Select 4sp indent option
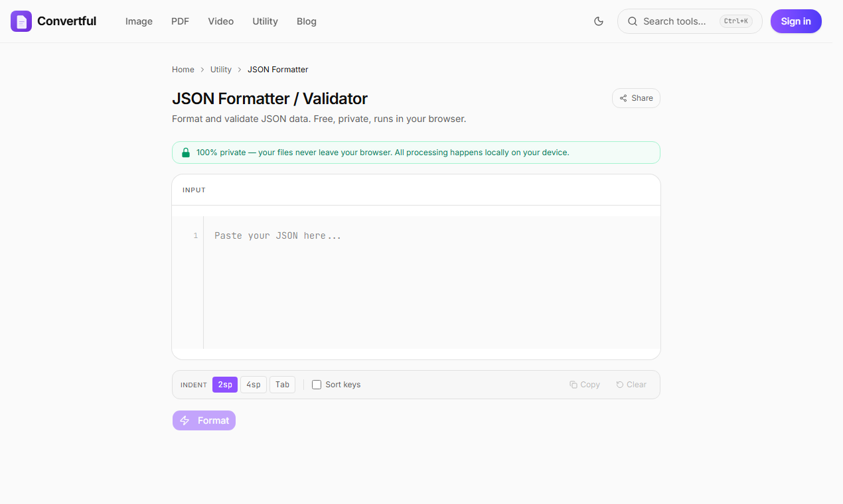843x504 pixels. pyautogui.click(x=254, y=385)
